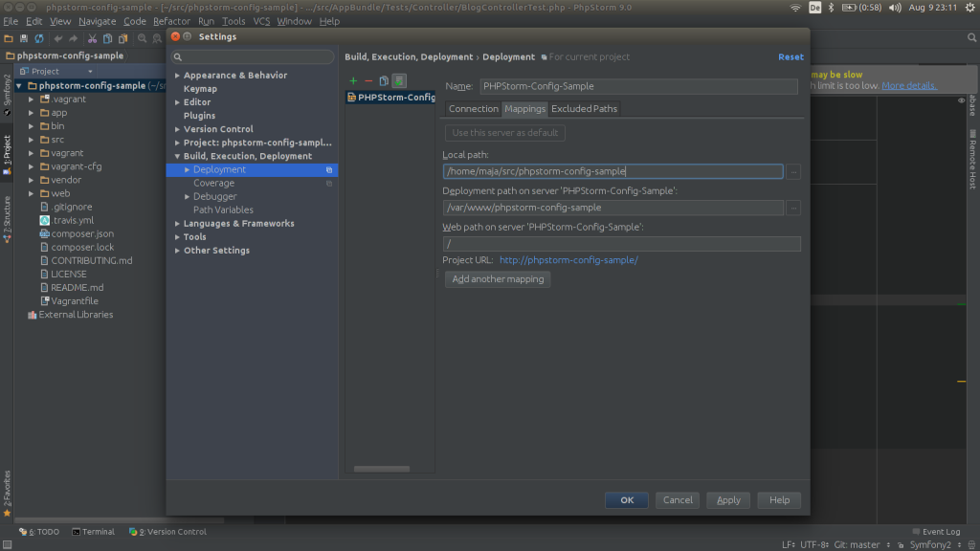Expand Tools settings category
Image resolution: width=980 pixels, height=551 pixels.
click(x=177, y=237)
